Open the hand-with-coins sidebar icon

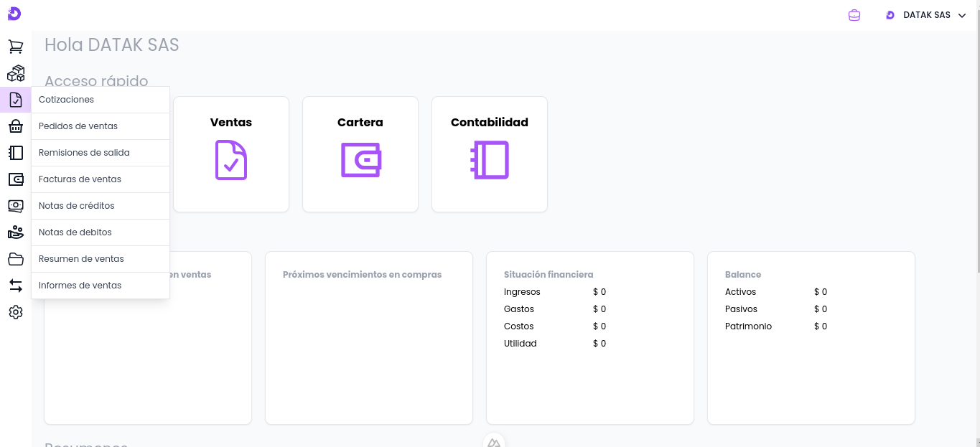coord(16,232)
